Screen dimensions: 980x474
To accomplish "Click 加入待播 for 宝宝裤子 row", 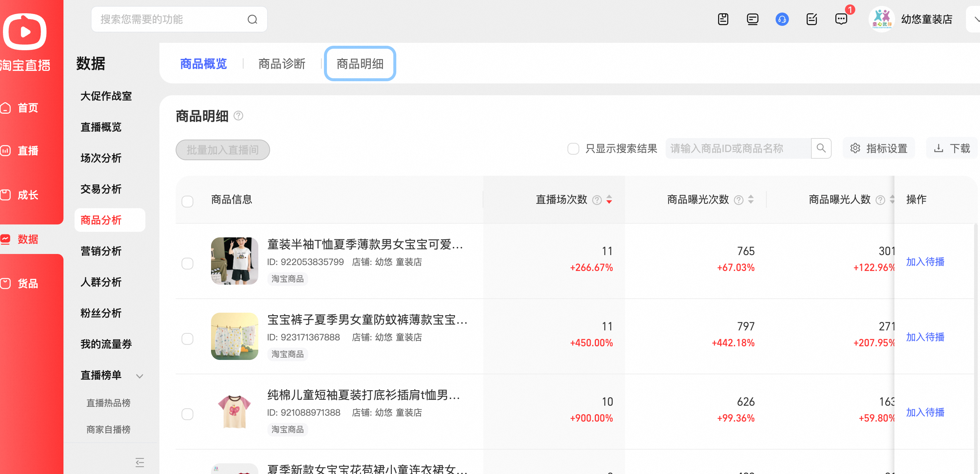I will [925, 337].
